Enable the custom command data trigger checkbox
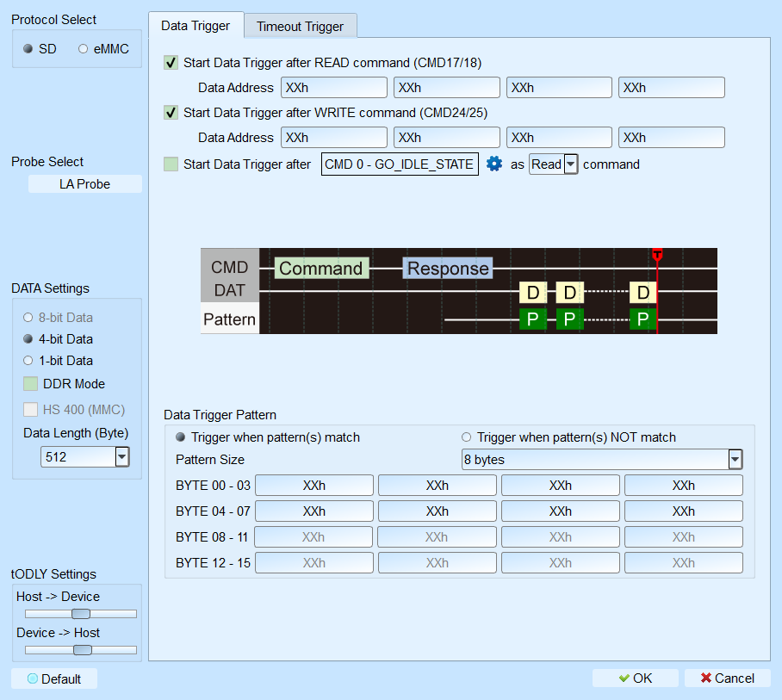This screenshot has height=700, width=782. click(171, 164)
